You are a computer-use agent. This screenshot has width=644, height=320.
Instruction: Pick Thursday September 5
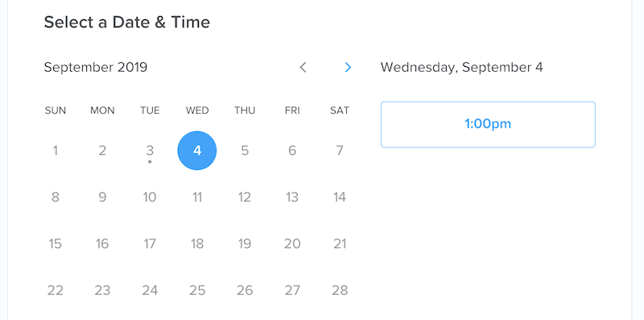(245, 151)
